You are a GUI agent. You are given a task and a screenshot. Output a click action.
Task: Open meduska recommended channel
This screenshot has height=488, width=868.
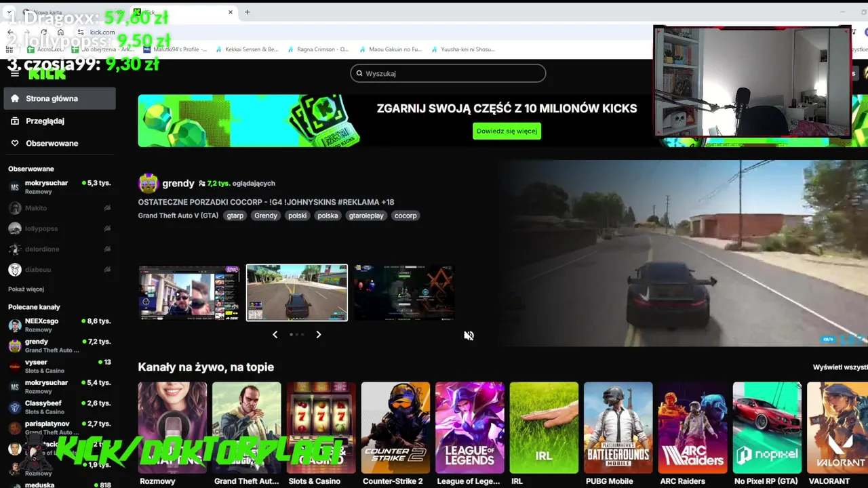[59, 485]
